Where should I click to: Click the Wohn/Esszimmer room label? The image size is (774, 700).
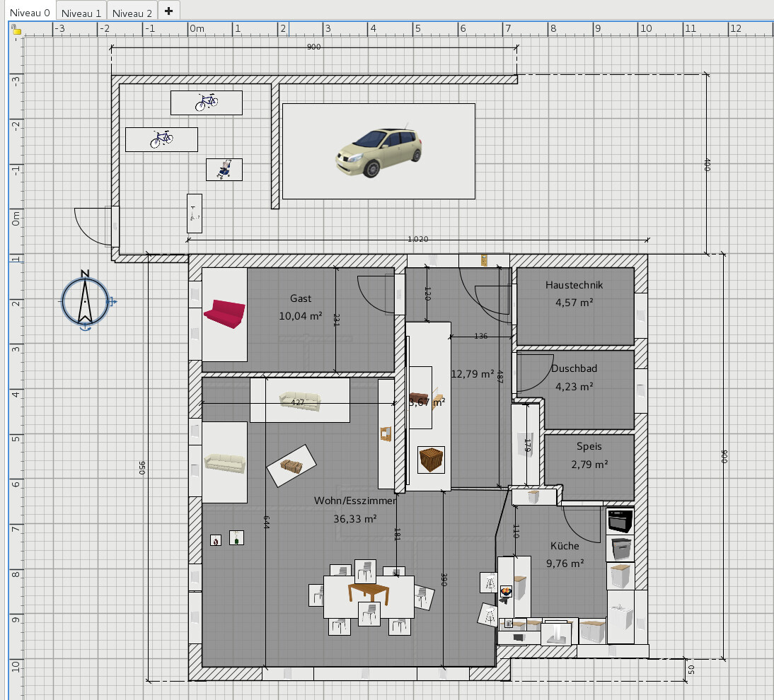354,501
